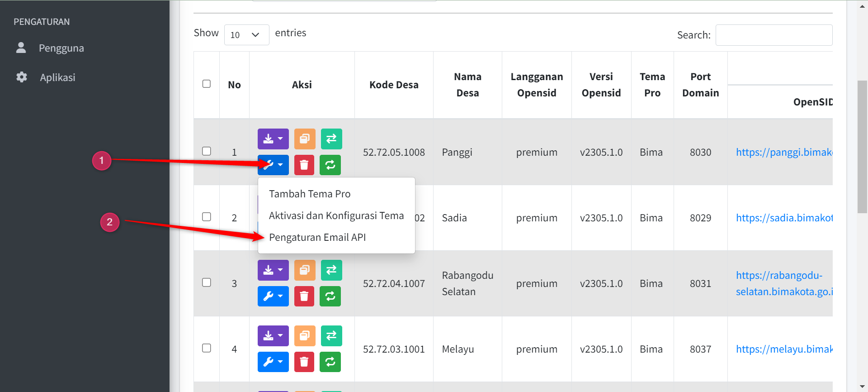Click Kode Desa 52.72.05.1008 cell
The width and height of the screenshot is (868, 392).
coord(394,152)
